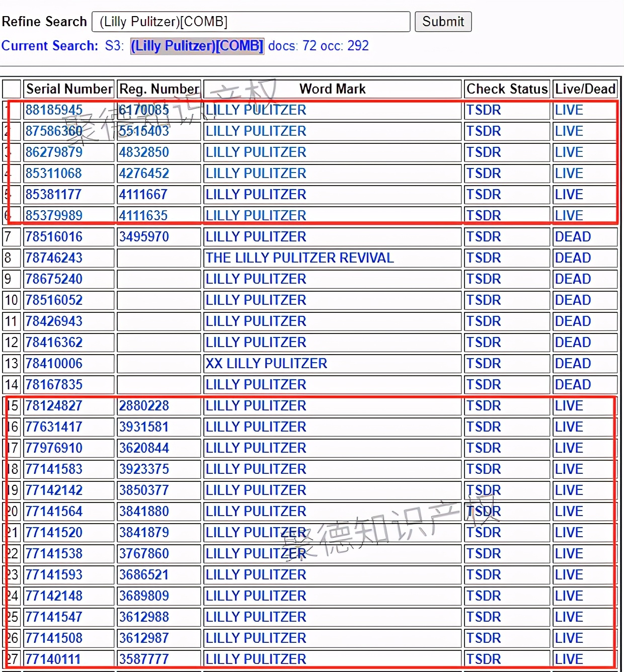Open serial number 85379989
This screenshot has height=672, width=624.
coord(54,215)
